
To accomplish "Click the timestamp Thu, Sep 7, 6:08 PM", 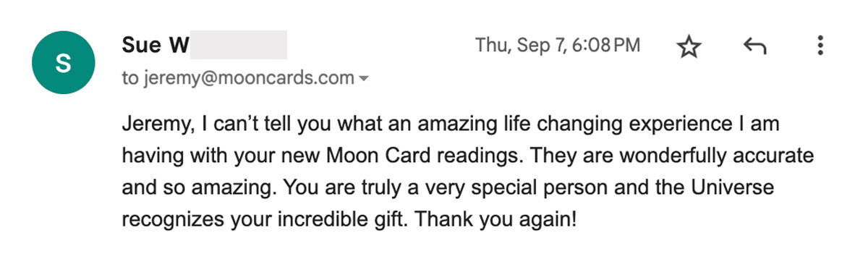I will tap(558, 46).
